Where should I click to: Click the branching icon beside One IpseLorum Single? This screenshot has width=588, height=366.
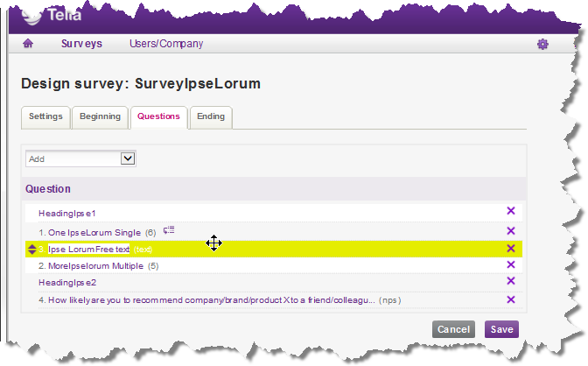point(169,230)
